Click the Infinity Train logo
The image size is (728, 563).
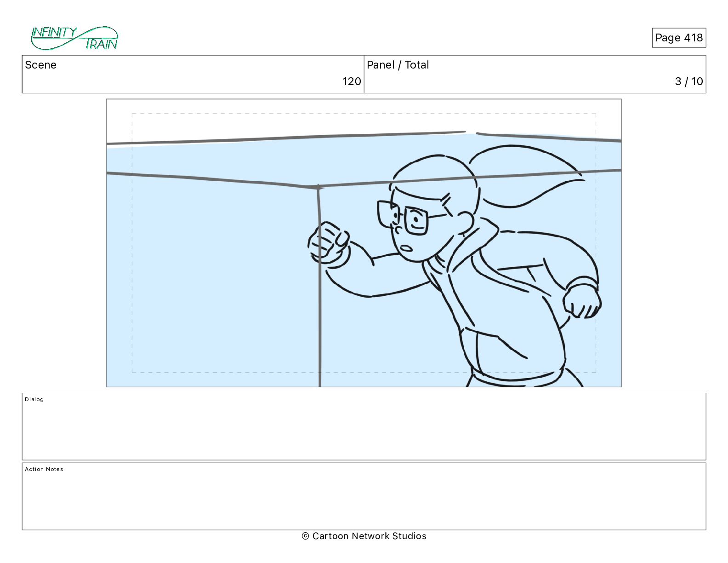tap(74, 38)
